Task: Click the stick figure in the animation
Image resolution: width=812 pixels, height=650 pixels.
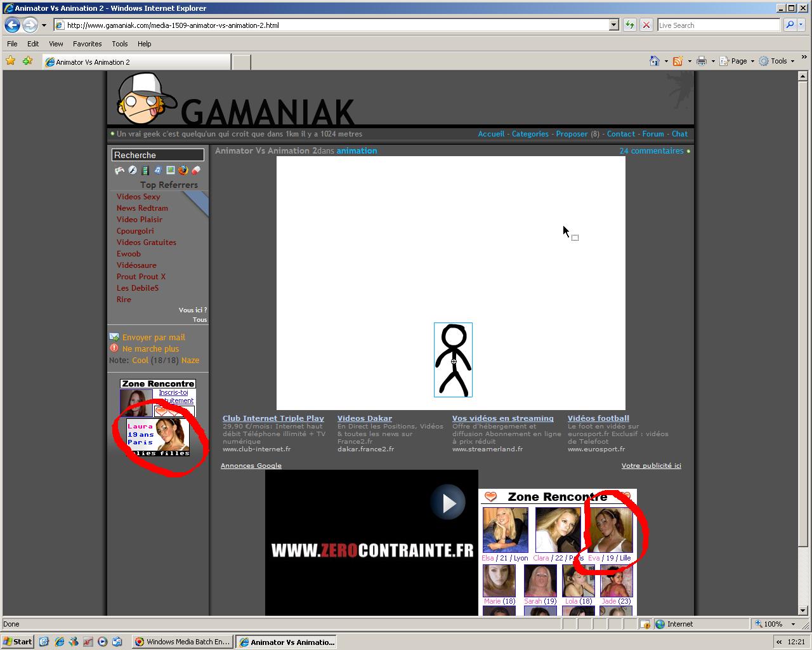Action: (453, 360)
